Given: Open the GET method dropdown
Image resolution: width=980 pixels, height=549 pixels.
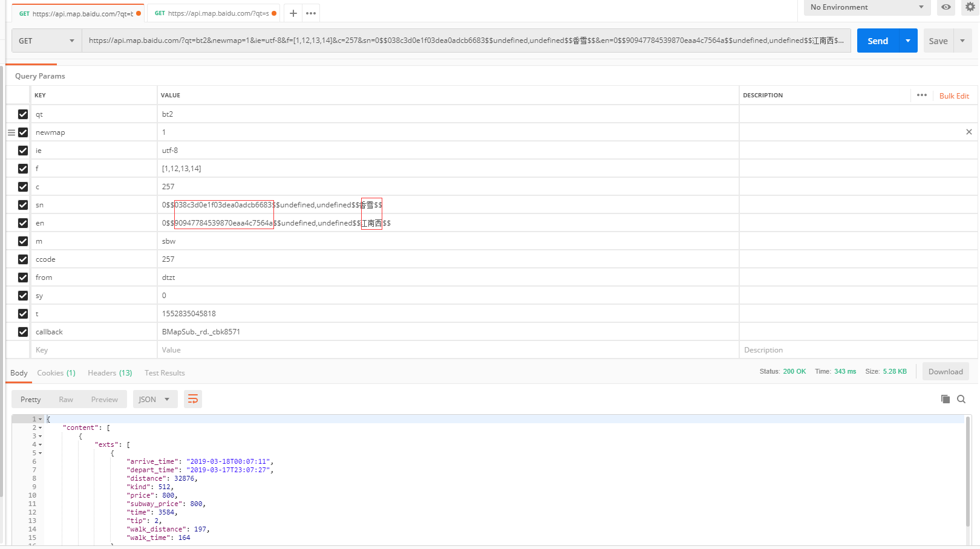Looking at the screenshot, I should tap(47, 41).
